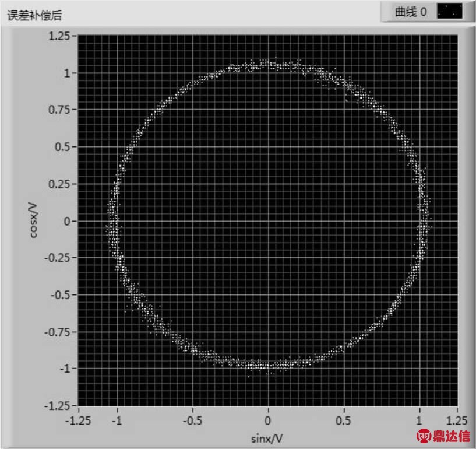
Task: Click the x-axis tick label -1
Action: (117, 421)
